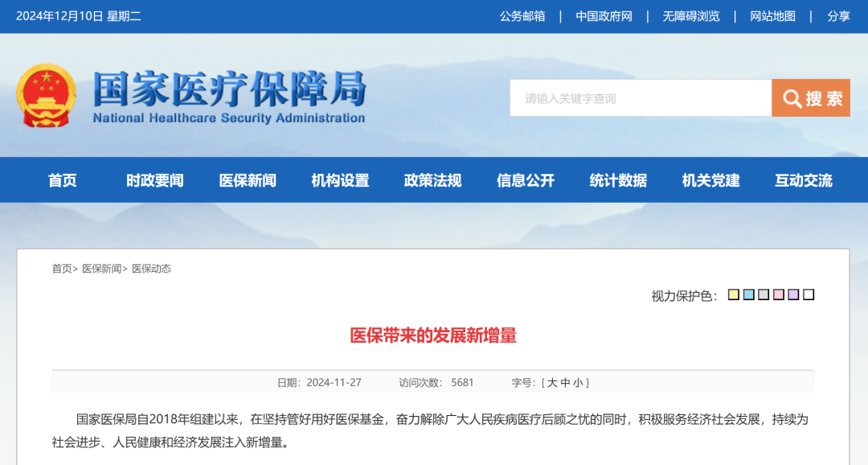Viewport: 868px width, 465px height.
Task: Select the blue eye-protection color swatch
Action: pos(748,294)
